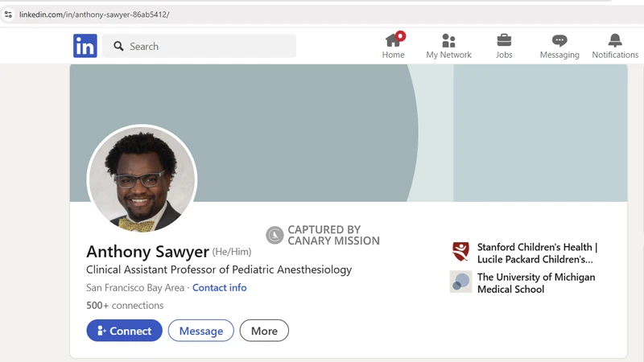Click the site info icon beside the URL
This screenshot has width=644, height=362.
pyautogui.click(x=8, y=14)
